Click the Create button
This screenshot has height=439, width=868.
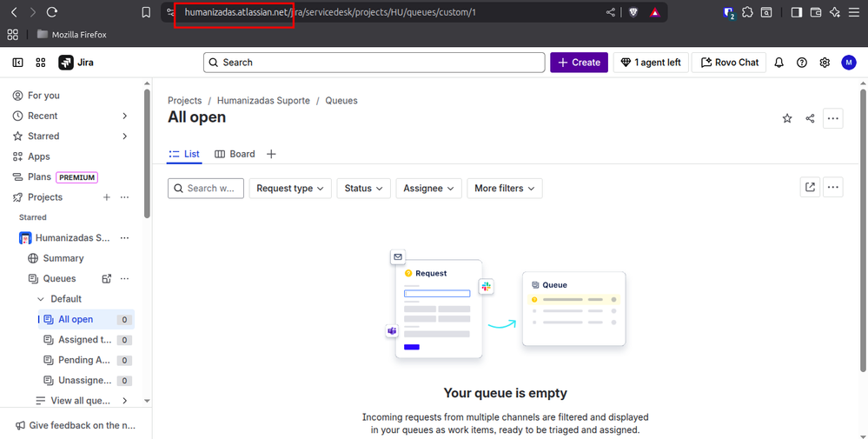coord(579,63)
